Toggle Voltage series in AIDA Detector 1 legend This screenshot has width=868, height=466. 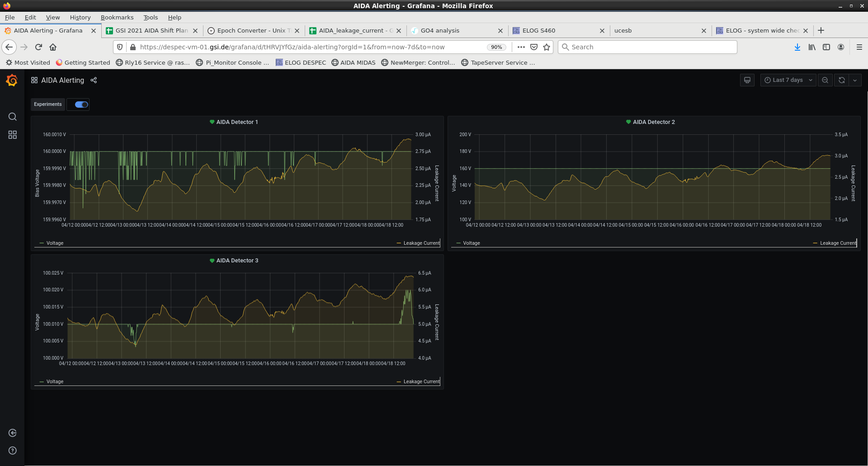pyautogui.click(x=55, y=243)
